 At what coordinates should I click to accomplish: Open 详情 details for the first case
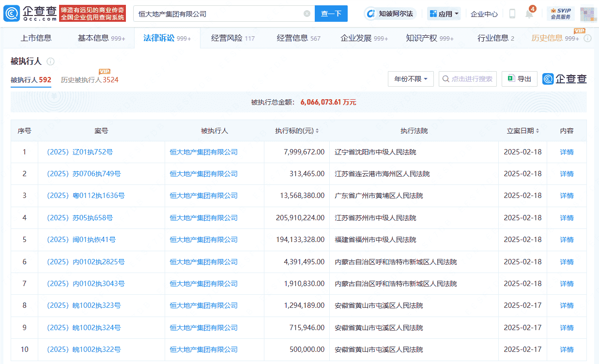point(566,152)
